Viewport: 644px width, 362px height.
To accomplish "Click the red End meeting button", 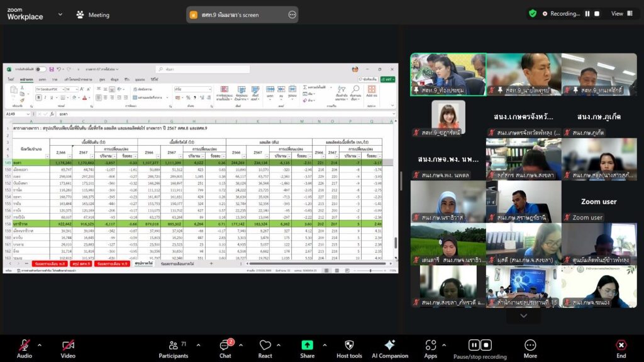I will 621,345.
